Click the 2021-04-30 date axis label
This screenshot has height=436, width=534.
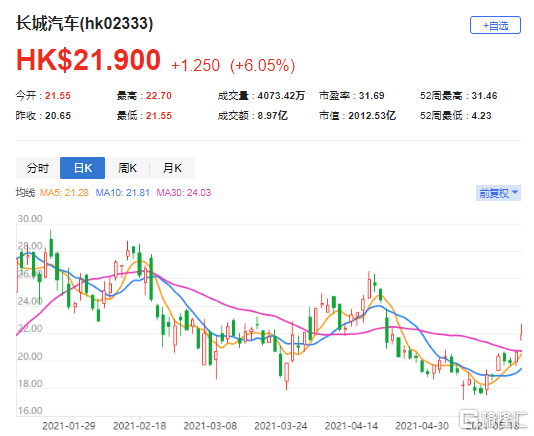tap(422, 426)
